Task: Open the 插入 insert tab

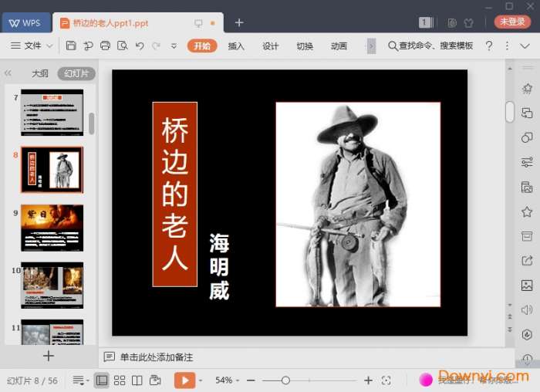Action: pyautogui.click(x=236, y=46)
